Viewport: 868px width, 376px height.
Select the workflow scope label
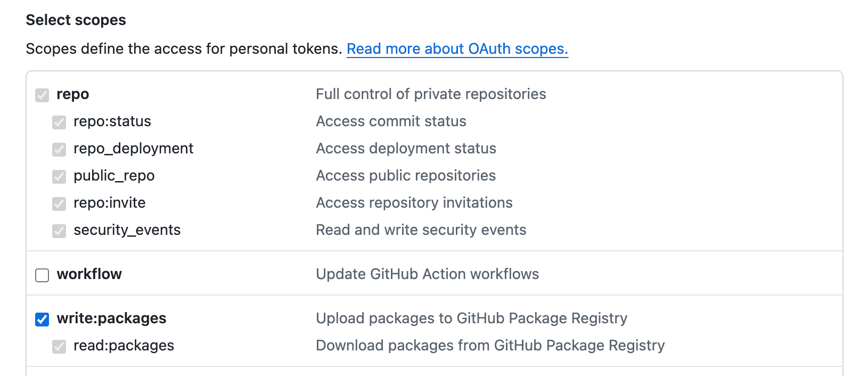tap(89, 274)
